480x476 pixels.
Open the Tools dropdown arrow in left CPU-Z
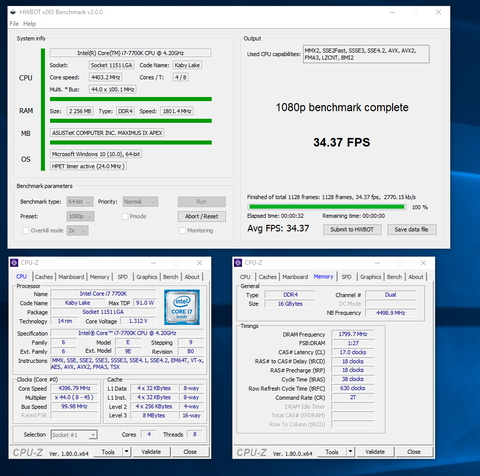pos(126,452)
